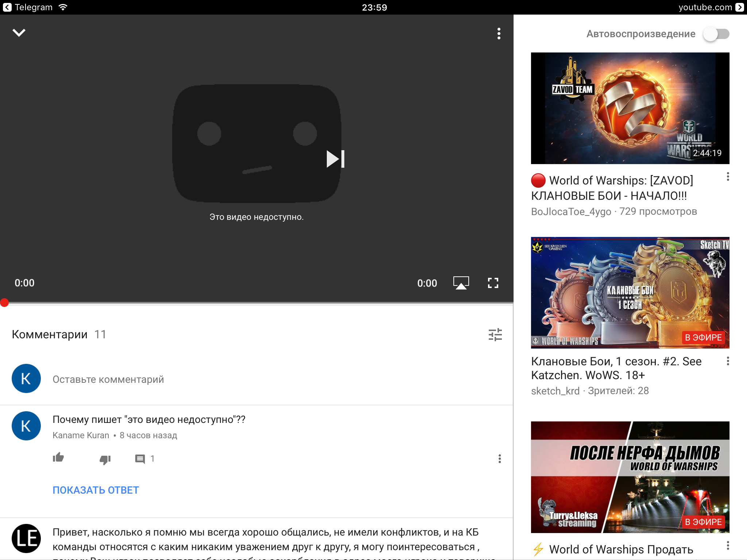Skip to the next video
Image resolution: width=747 pixels, height=560 pixels.
pyautogui.click(x=335, y=159)
